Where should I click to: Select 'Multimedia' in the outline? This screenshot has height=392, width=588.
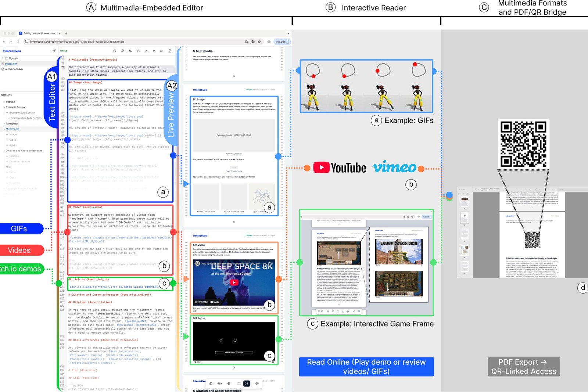(12, 129)
